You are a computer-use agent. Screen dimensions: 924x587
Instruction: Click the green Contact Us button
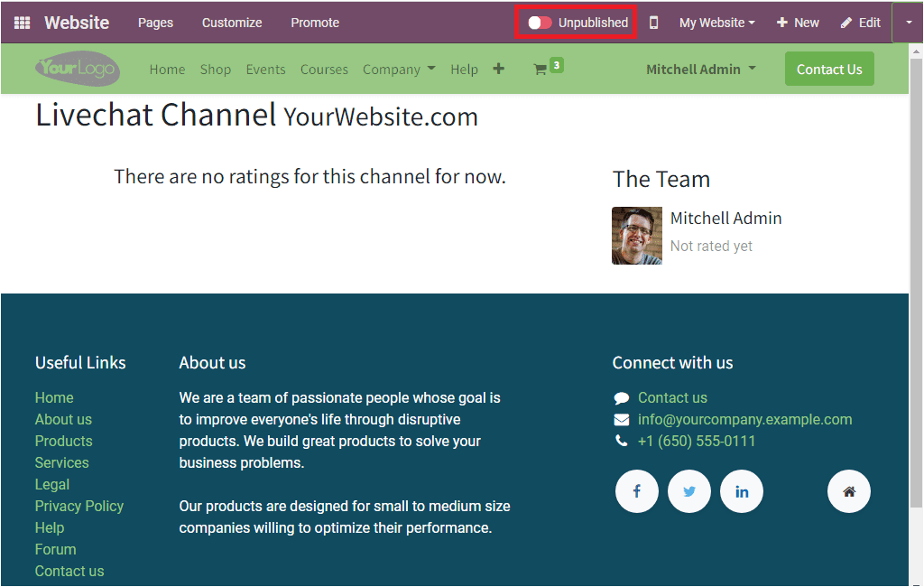point(829,69)
